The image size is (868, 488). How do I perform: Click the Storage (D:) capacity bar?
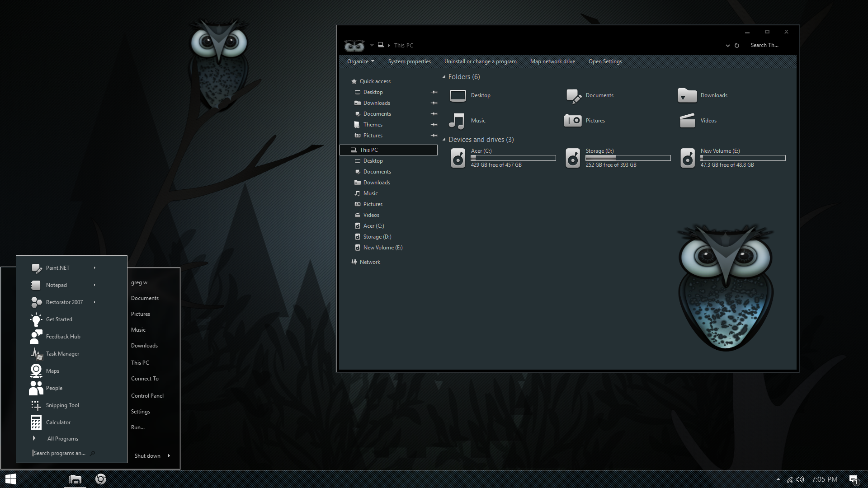click(x=627, y=158)
